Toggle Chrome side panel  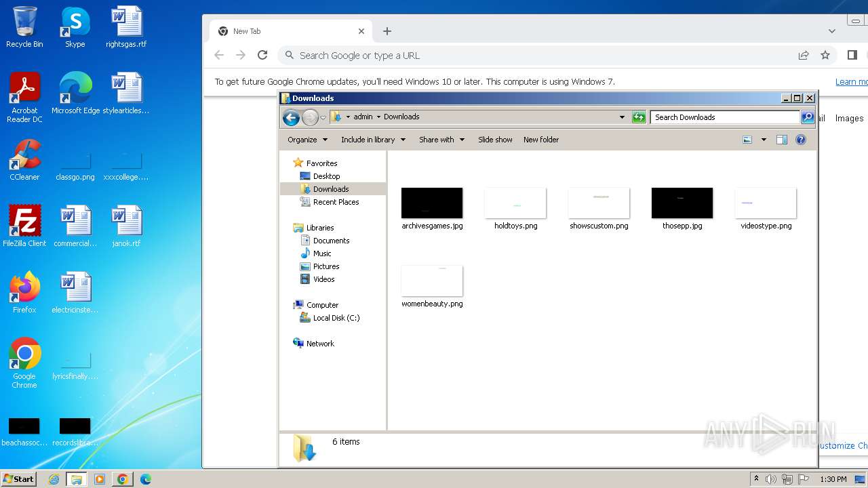click(x=852, y=56)
